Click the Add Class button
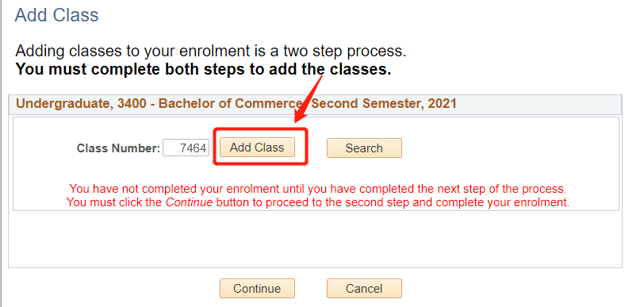 tap(257, 147)
